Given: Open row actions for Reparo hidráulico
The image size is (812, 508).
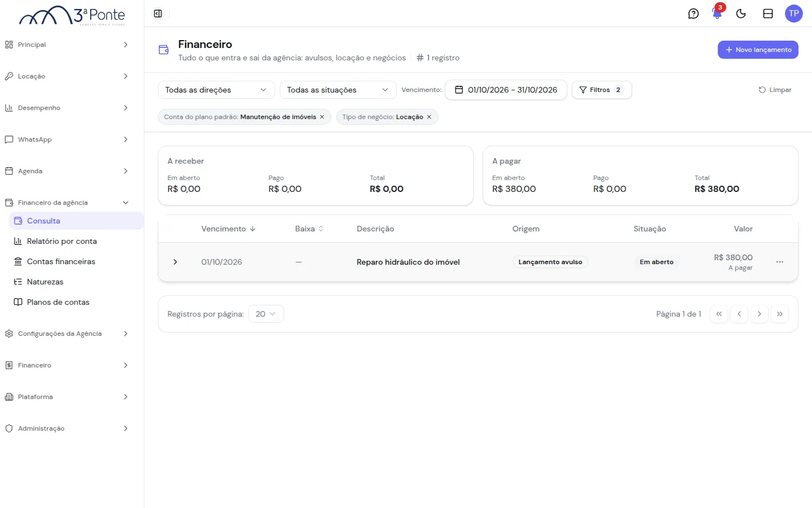Looking at the screenshot, I should (x=780, y=262).
